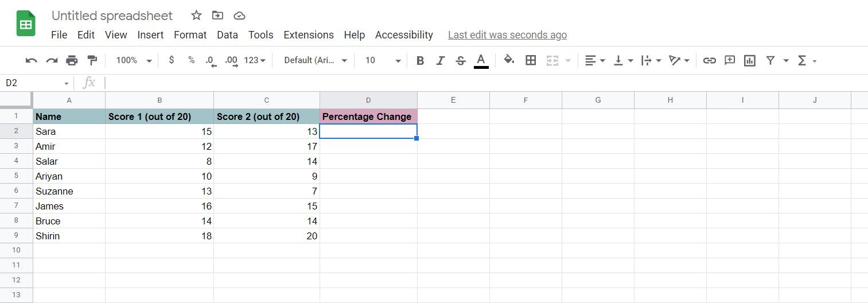Image resolution: width=868 pixels, height=303 pixels.
Task: Open horizontal align dropdown
Action: click(x=595, y=60)
